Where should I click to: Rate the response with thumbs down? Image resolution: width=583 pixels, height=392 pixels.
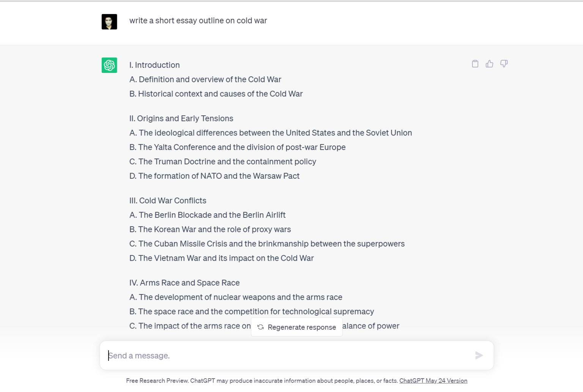(x=504, y=64)
